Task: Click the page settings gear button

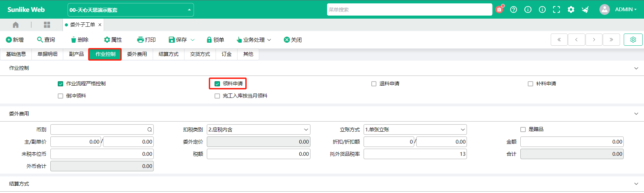Action: click(633, 40)
